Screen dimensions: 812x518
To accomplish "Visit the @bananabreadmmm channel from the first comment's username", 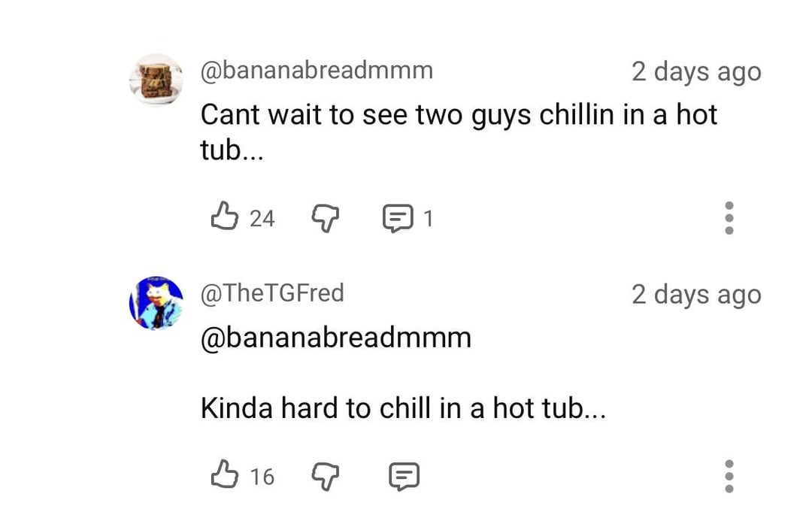I will point(316,71).
